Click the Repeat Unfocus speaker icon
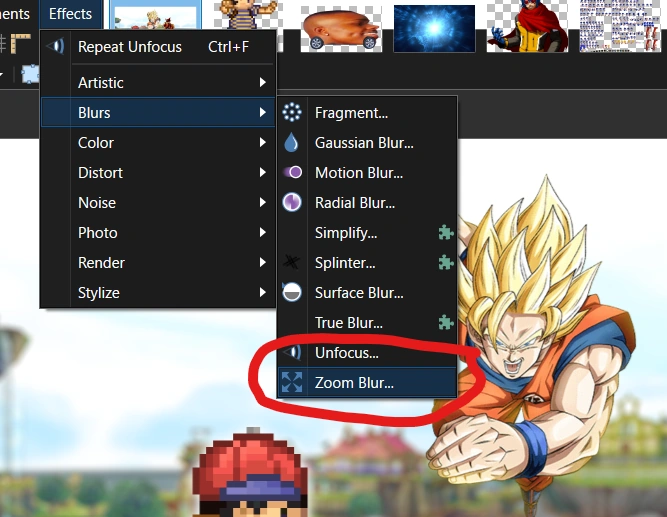667x517 pixels. [56, 46]
